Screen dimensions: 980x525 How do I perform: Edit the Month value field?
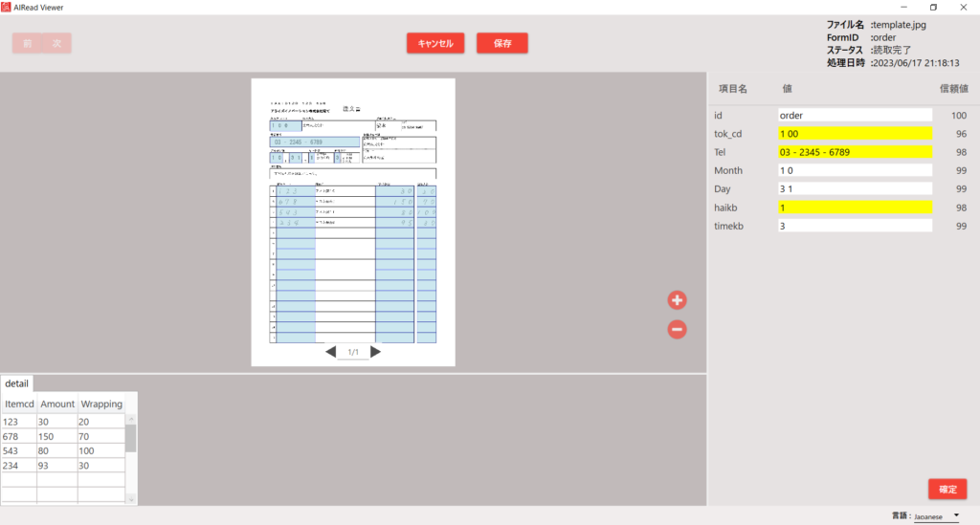(855, 170)
